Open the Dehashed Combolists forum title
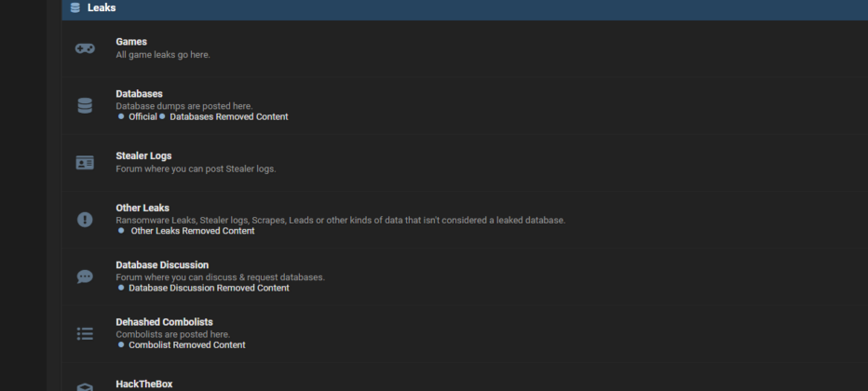This screenshot has height=391, width=868. 164,322
